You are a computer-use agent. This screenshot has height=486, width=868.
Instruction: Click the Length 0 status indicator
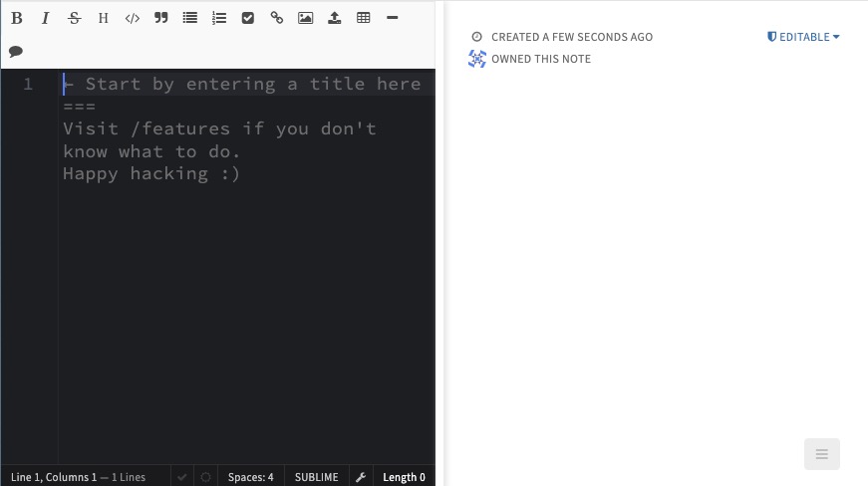click(x=405, y=477)
